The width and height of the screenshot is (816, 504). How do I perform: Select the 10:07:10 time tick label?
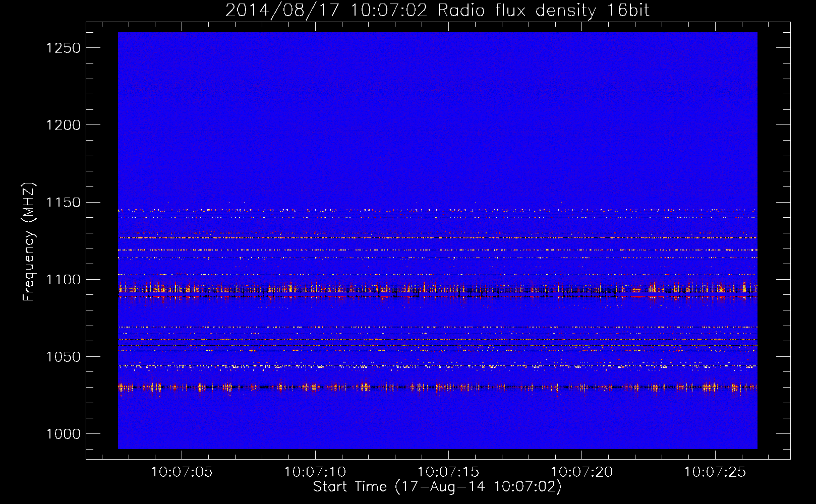pos(315,472)
